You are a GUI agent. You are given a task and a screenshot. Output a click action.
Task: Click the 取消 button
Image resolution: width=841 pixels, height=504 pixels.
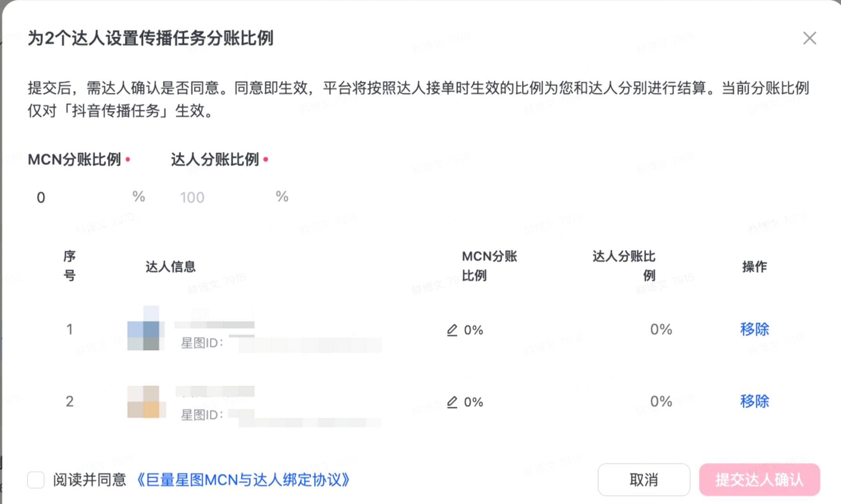click(x=643, y=480)
